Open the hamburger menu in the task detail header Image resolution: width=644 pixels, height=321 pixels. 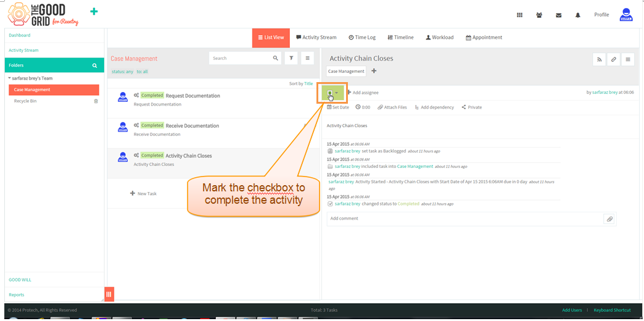628,59
